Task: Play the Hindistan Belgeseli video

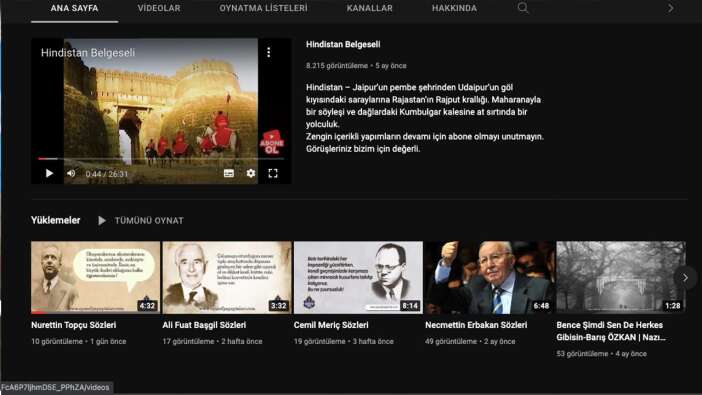Action: coord(49,173)
